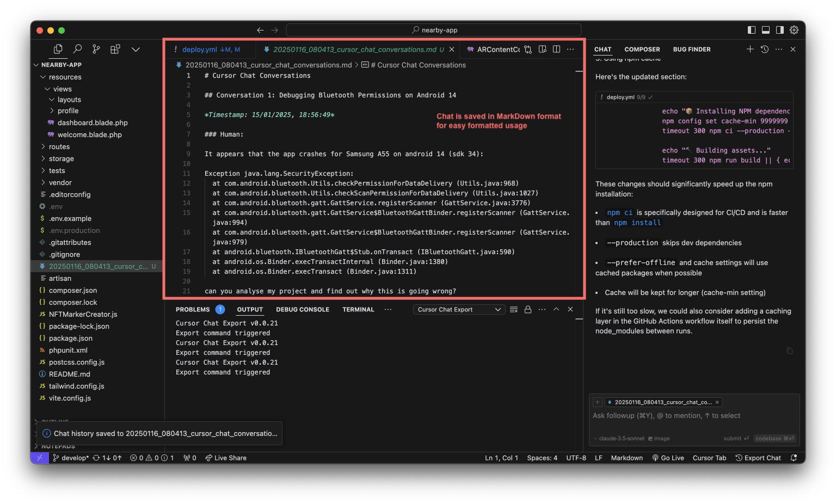This screenshot has height=504, width=836.
Task: Maximize the bottom panel chevron
Action: 556,309
